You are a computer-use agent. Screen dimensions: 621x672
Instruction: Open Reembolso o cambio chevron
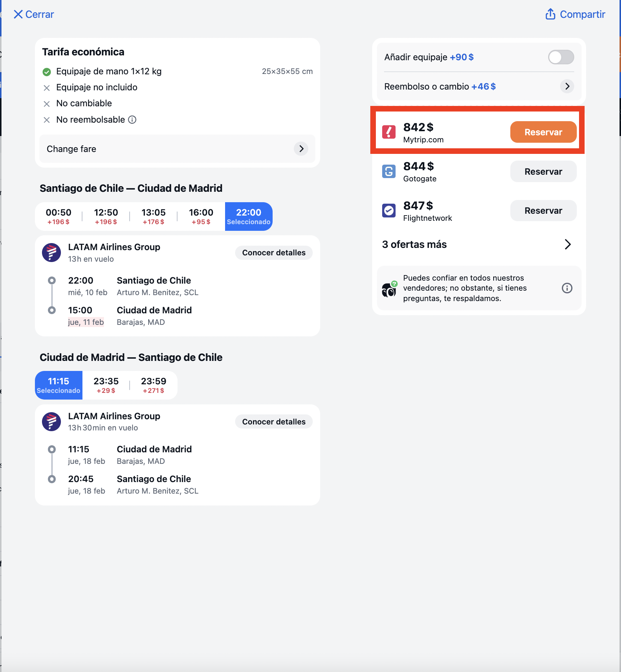point(567,86)
